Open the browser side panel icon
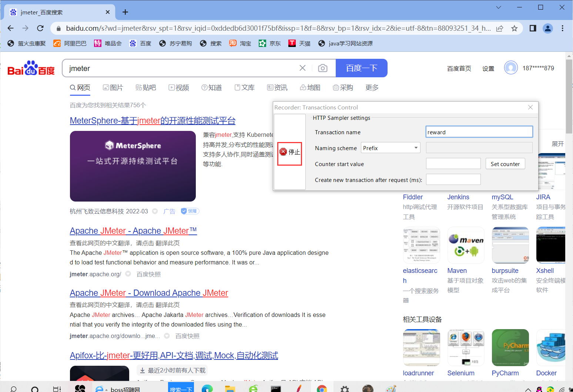The image size is (573, 392). pos(532,28)
